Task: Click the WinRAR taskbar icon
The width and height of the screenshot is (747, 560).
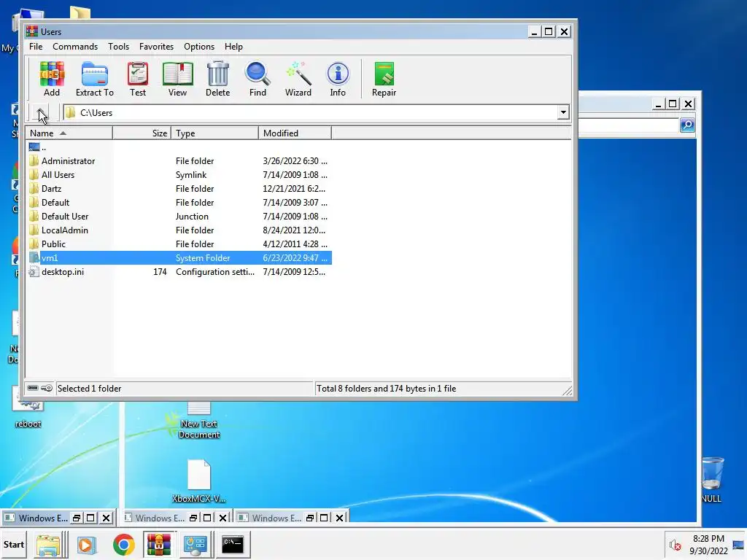Action: click(x=158, y=545)
